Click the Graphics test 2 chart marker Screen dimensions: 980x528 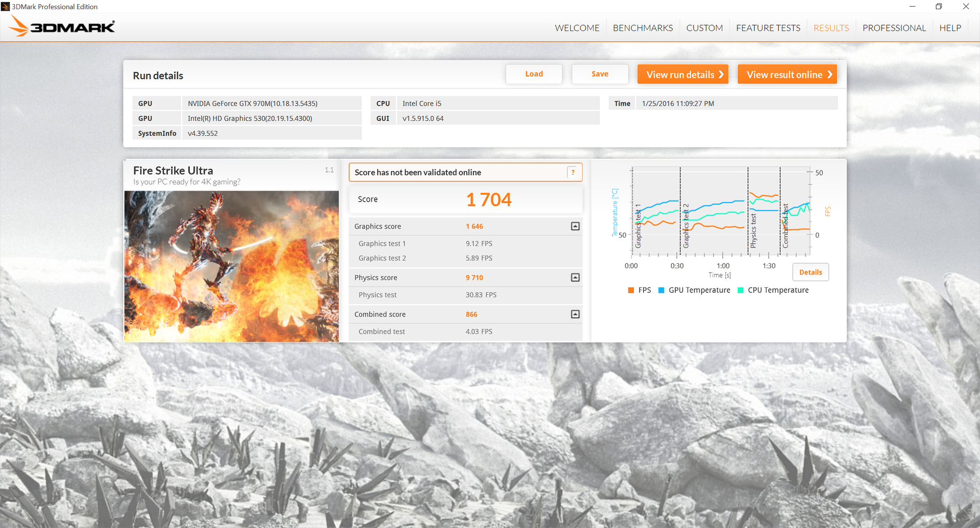[x=686, y=226]
